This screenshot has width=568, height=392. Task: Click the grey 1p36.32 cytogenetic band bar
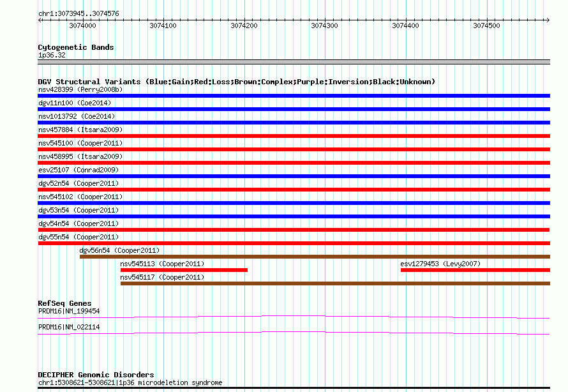[294, 62]
